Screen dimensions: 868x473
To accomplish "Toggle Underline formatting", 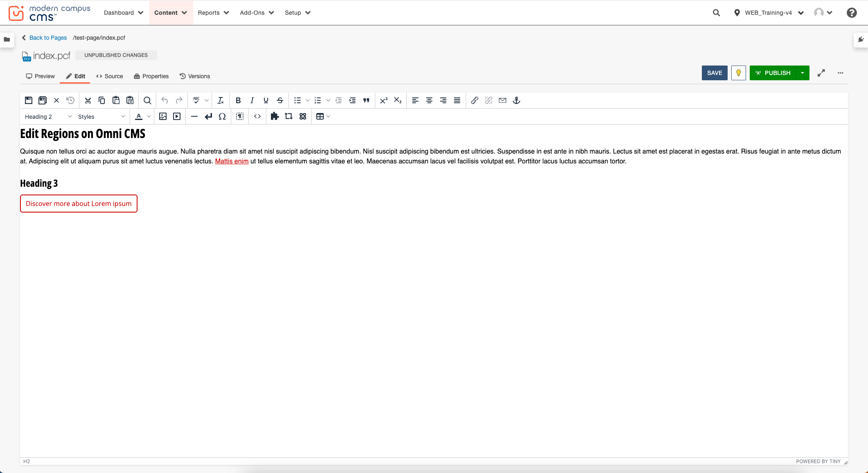I will [x=266, y=100].
